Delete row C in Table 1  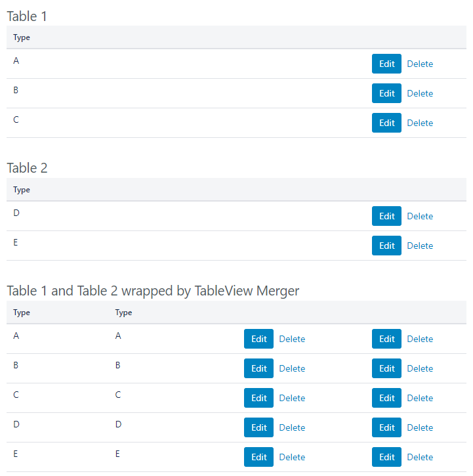(x=420, y=123)
